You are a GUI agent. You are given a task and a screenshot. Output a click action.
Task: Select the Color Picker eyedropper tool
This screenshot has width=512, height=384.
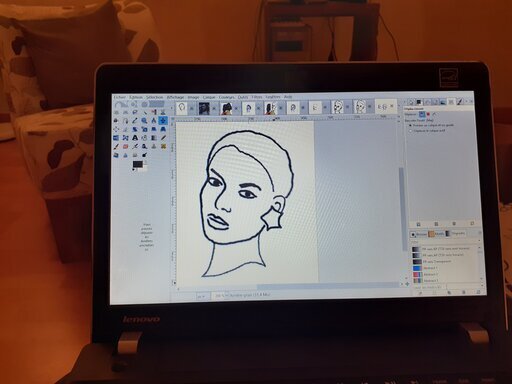pos(135,121)
